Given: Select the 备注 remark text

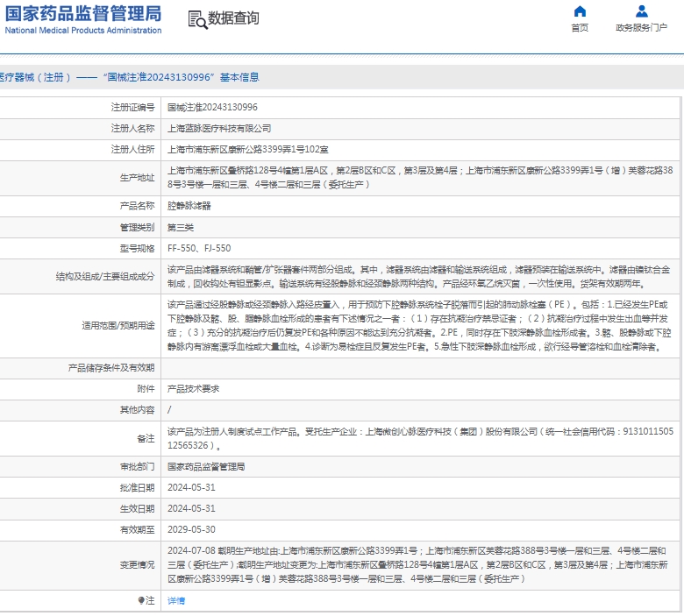Looking at the screenshot, I should 421,439.
